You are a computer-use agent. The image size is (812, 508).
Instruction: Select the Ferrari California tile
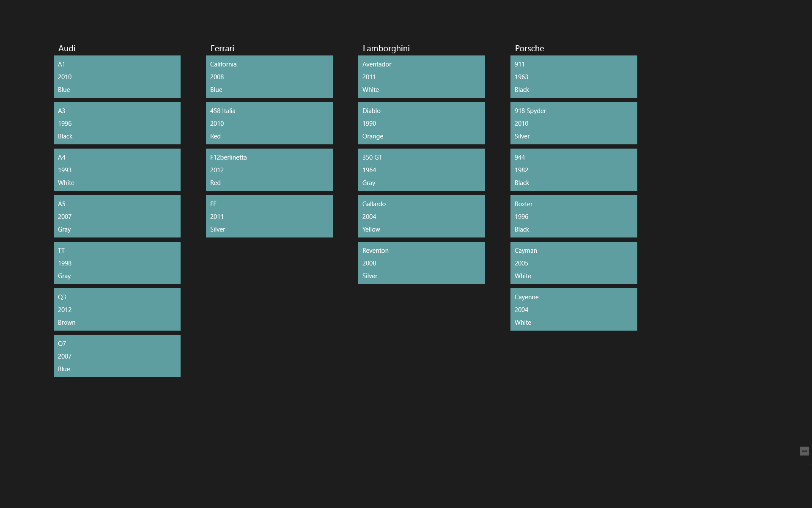coord(269,76)
